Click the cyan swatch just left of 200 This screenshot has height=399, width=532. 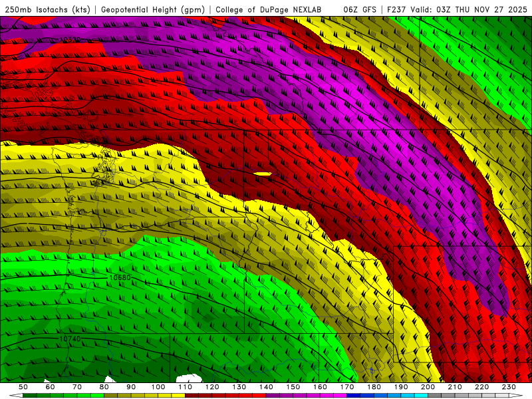(421, 395)
